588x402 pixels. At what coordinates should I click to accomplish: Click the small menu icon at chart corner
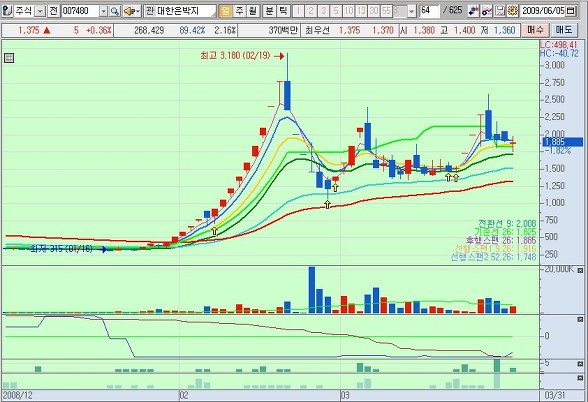pos(9,58)
